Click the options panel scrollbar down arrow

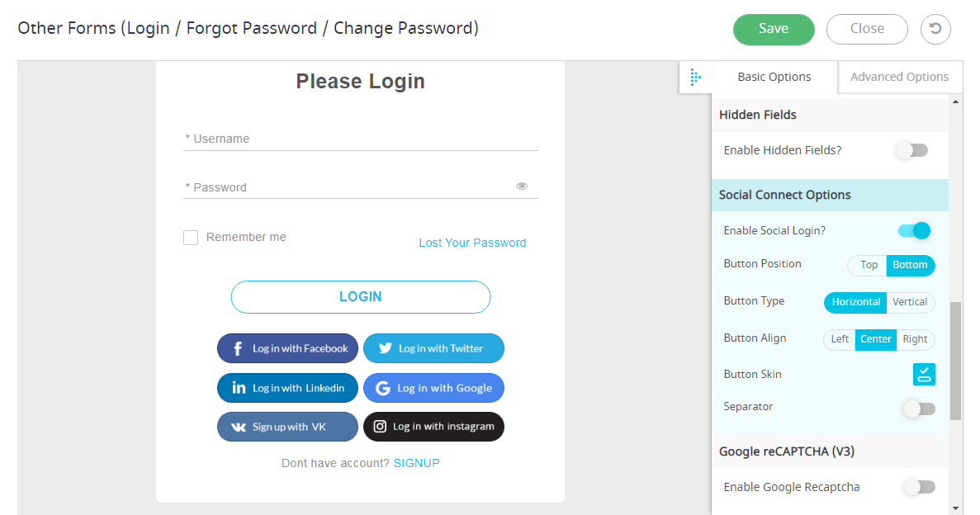point(955,508)
